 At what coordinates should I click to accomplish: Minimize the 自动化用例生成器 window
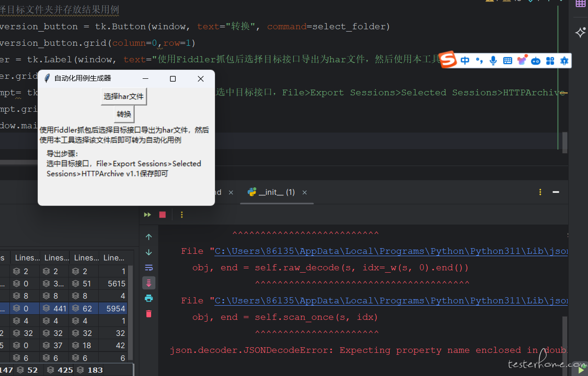coord(145,79)
